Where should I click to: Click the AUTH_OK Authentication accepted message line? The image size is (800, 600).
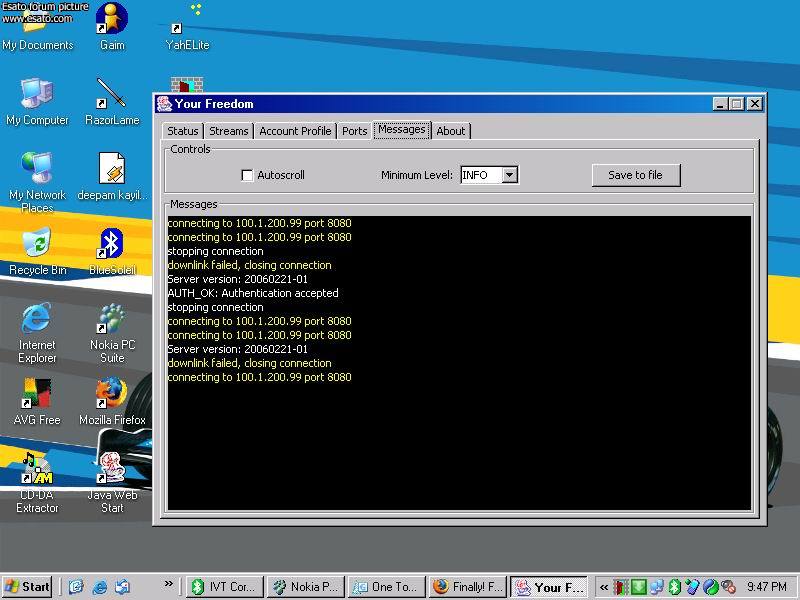(253, 293)
